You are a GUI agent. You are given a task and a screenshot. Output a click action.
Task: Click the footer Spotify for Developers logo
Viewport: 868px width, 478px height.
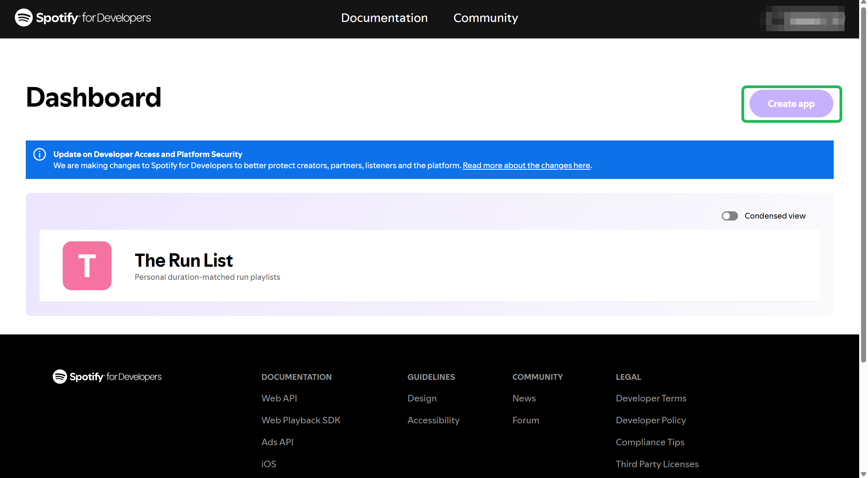[107, 376]
